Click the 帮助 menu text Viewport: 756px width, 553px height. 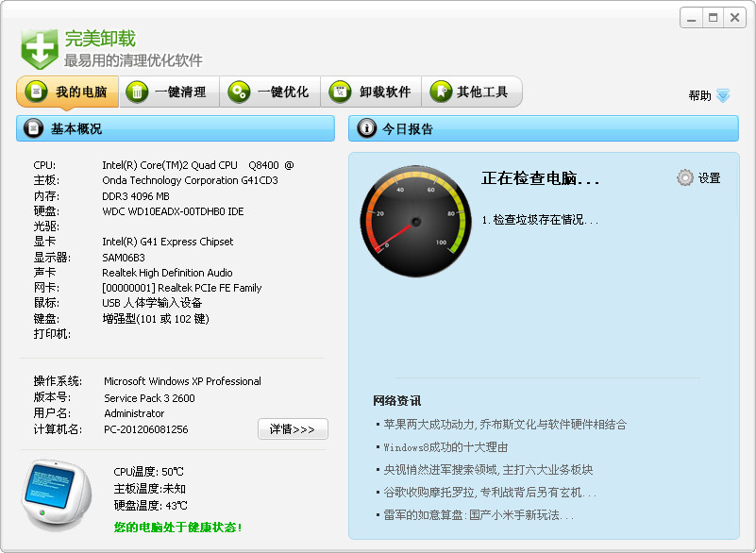pos(699,95)
